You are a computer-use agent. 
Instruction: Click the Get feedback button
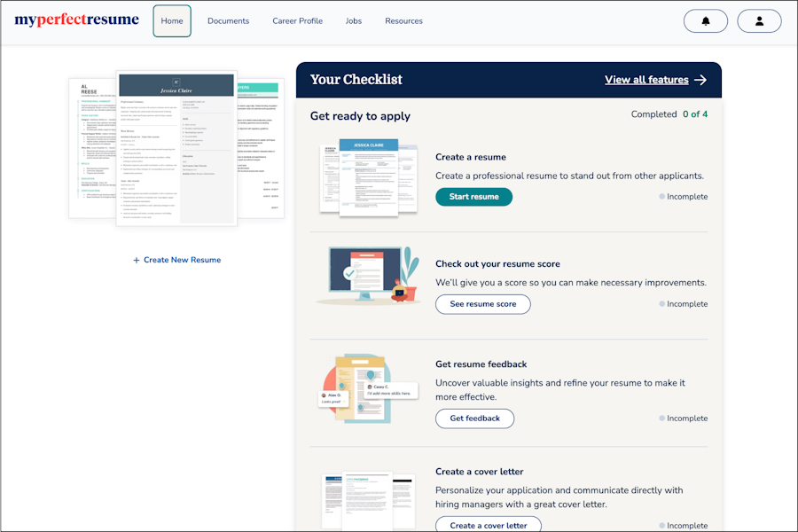pyautogui.click(x=475, y=419)
